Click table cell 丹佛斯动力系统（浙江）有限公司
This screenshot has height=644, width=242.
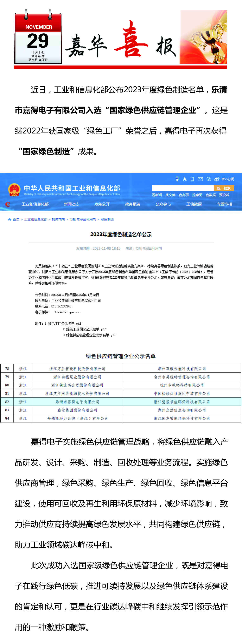(77, 419)
